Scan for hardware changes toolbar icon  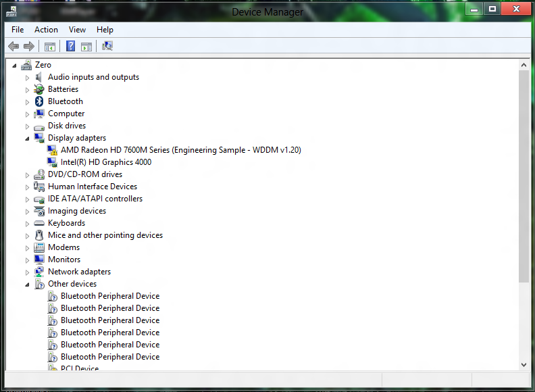pos(107,46)
